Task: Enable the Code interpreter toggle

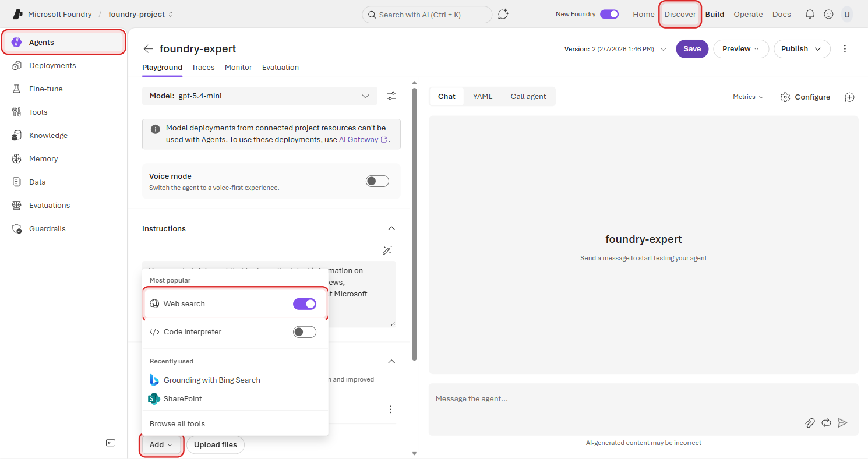Action: pyautogui.click(x=305, y=331)
